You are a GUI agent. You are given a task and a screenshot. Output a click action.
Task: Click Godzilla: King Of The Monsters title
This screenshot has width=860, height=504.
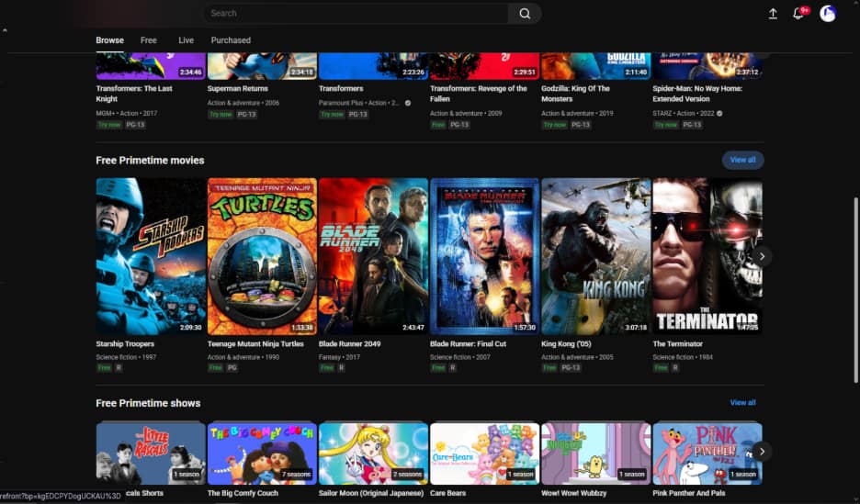tap(575, 94)
